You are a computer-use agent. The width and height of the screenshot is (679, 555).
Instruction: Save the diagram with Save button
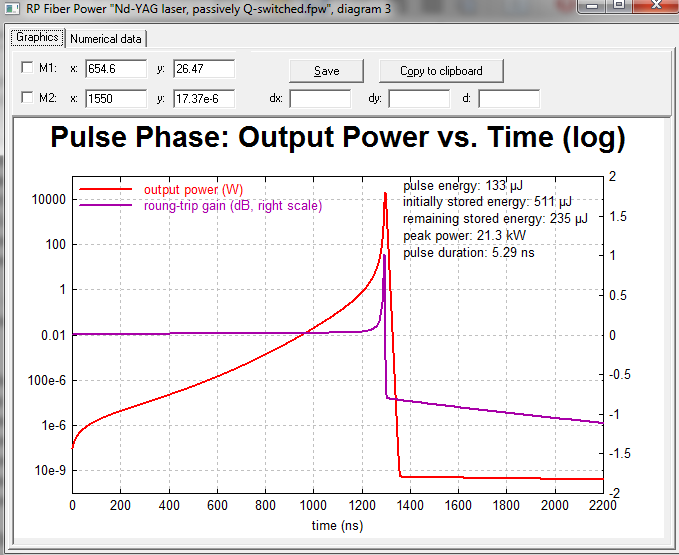click(326, 71)
